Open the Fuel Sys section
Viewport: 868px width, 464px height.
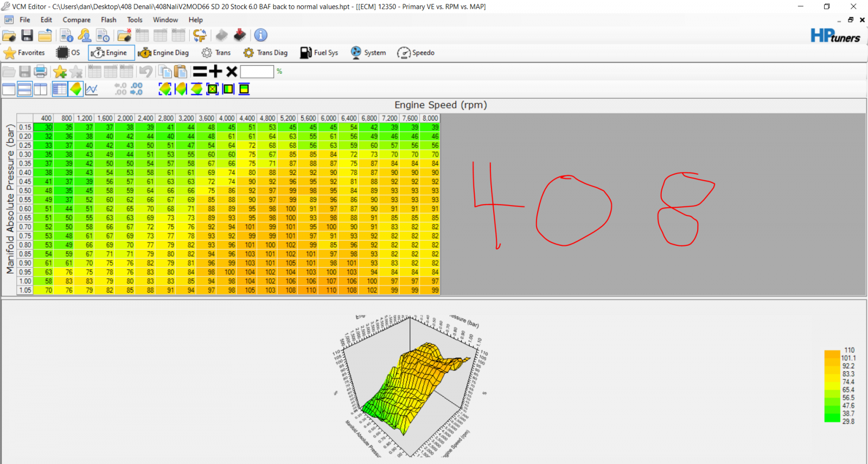coord(319,53)
